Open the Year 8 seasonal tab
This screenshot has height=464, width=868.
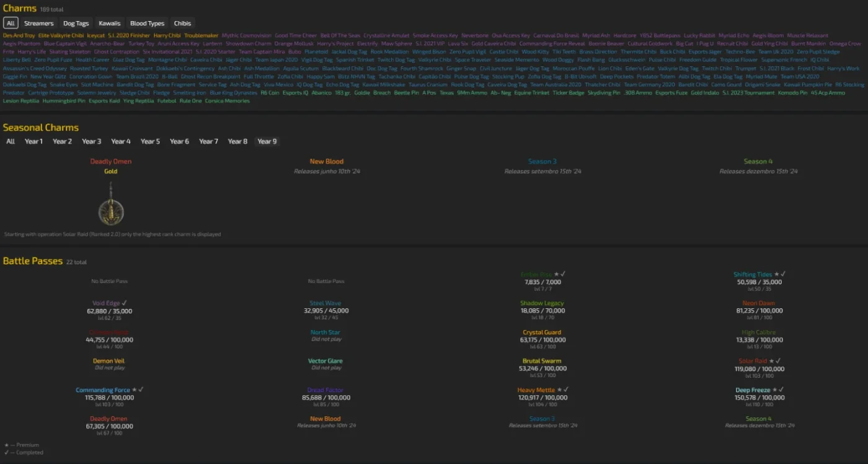point(237,141)
